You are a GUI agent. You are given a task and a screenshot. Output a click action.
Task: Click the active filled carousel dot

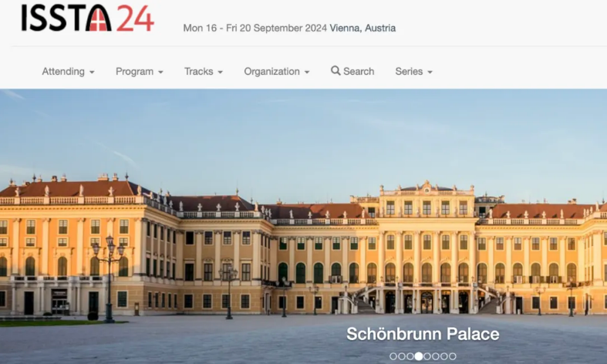point(419,356)
